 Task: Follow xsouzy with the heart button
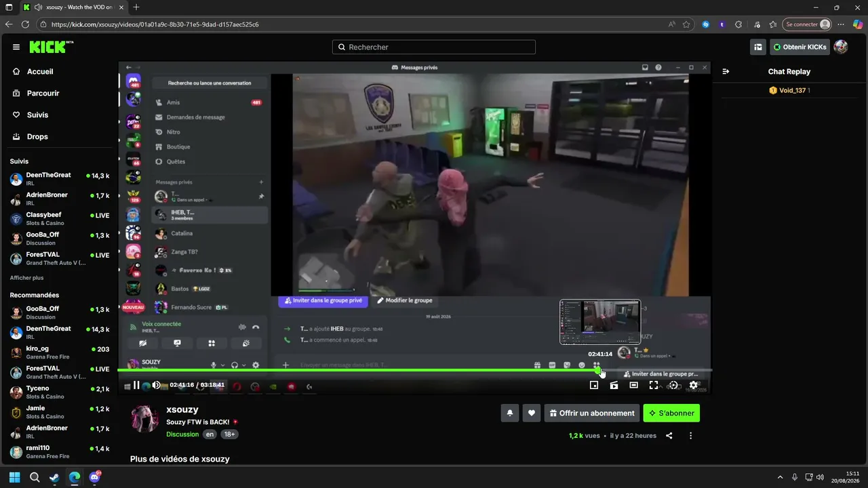click(532, 413)
